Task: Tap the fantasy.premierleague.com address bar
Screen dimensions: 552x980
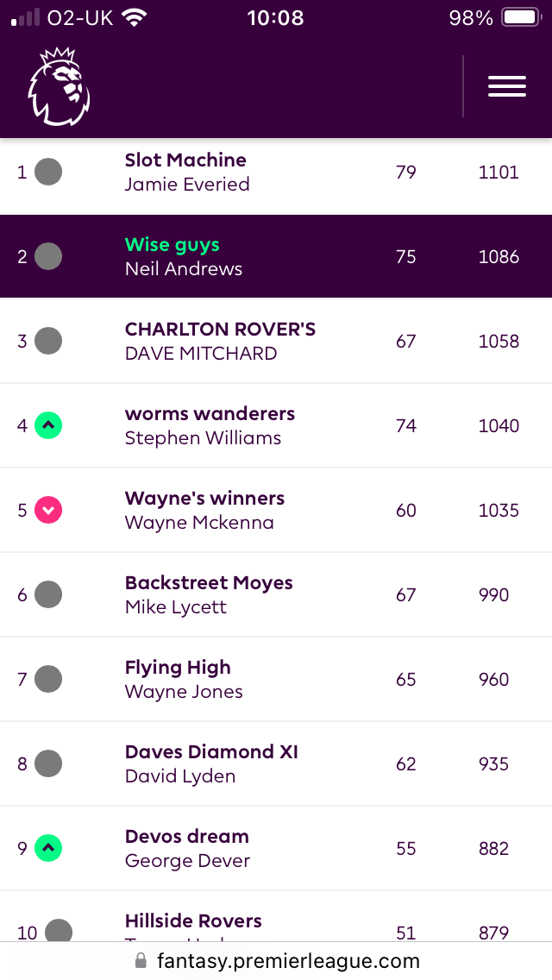Action: click(276, 961)
